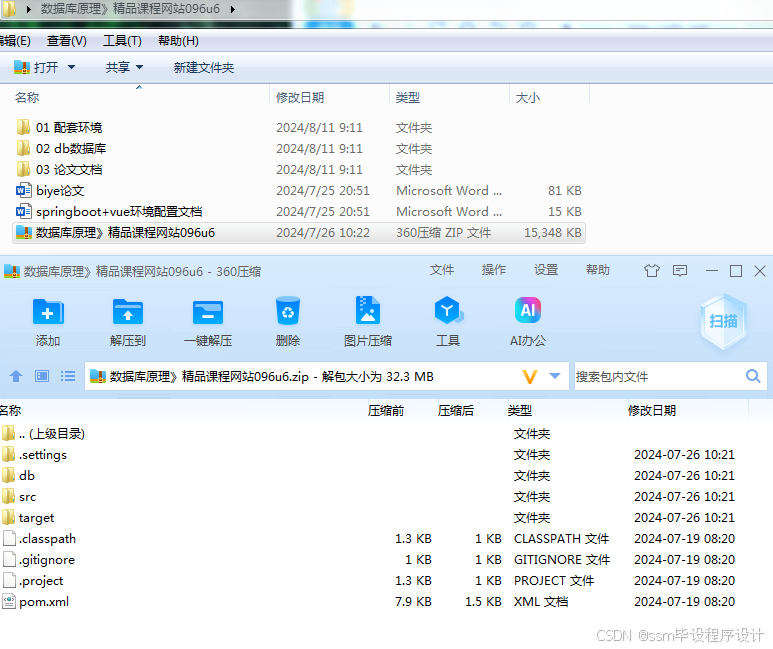Open the 文件 menu in 360压缩
The image size is (773, 649).
coord(442,270)
